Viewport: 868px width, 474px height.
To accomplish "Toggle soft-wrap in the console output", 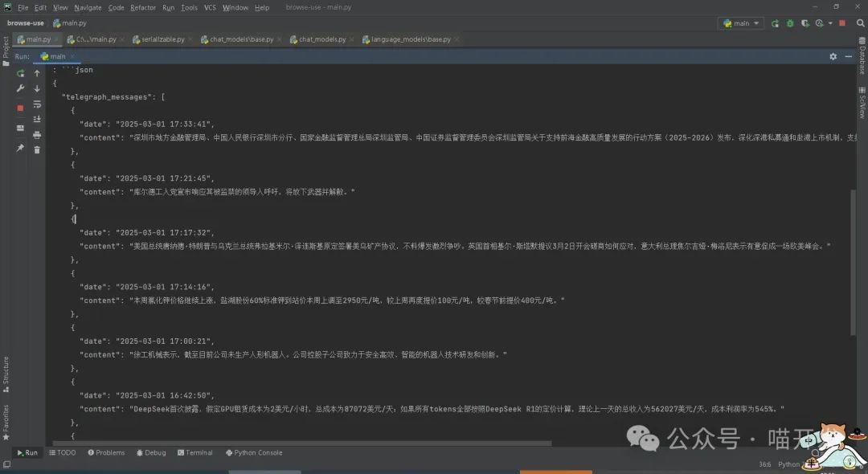I will [37, 104].
